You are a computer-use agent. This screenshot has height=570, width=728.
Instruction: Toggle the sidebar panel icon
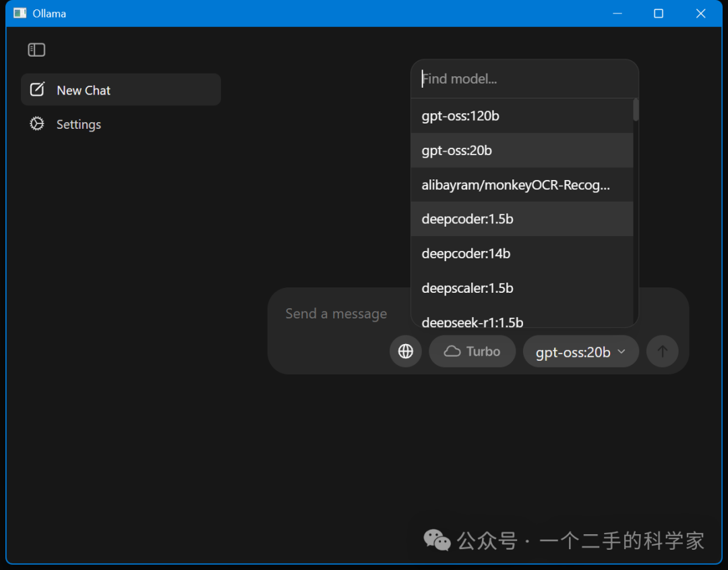point(36,50)
